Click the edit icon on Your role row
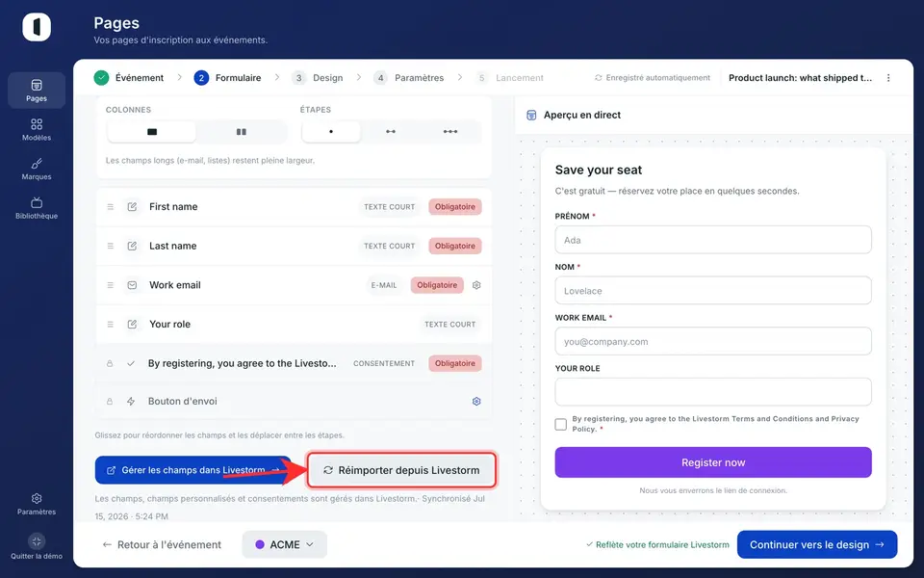 (x=132, y=325)
